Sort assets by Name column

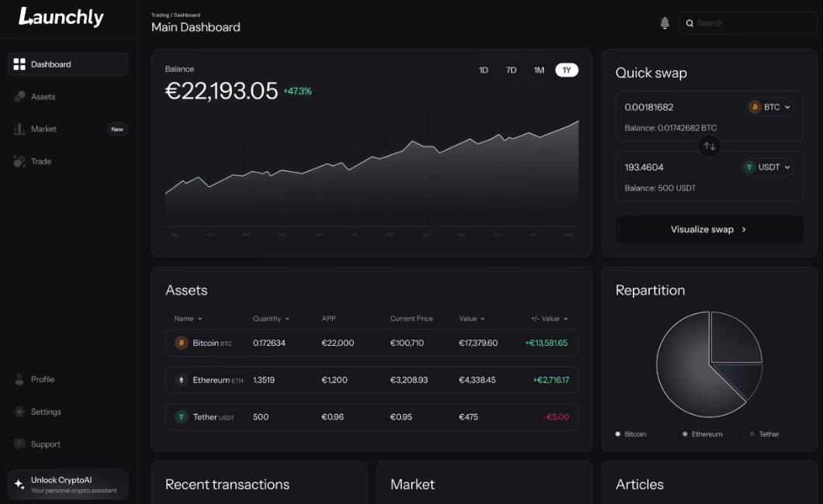188,319
